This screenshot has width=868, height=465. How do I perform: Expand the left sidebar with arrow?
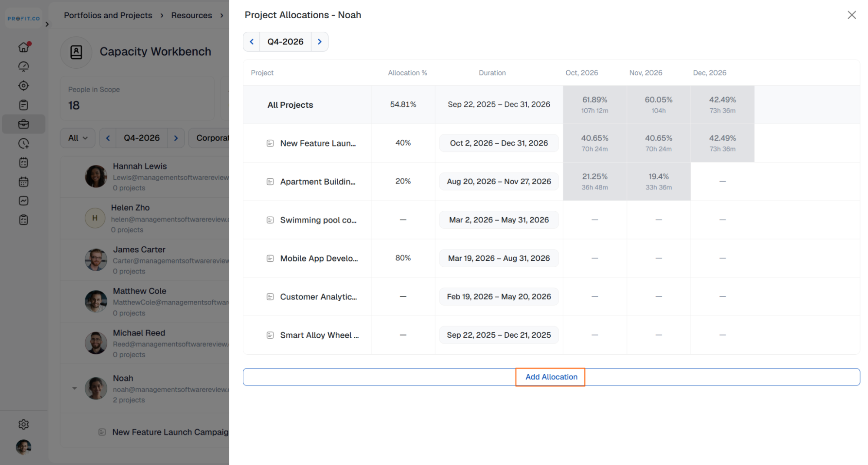47,24
